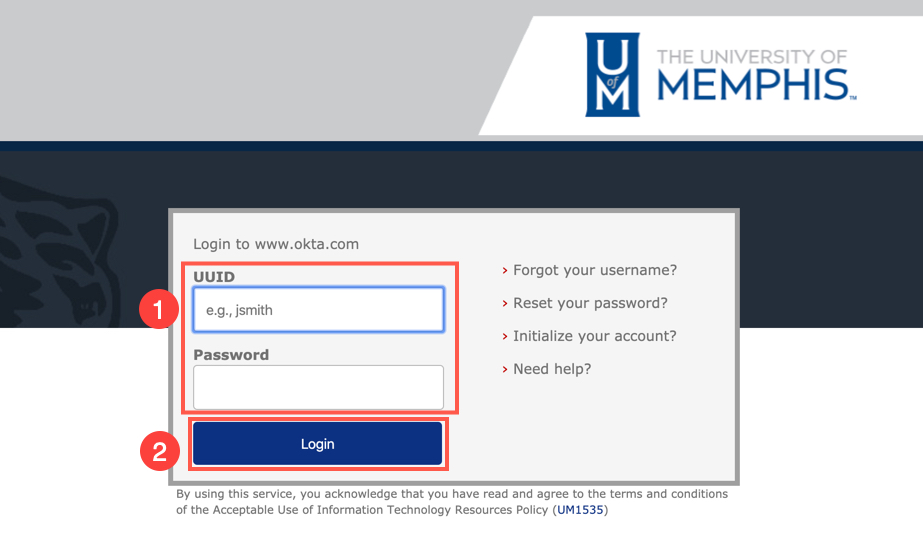Click the UUID field label

pos(213,276)
